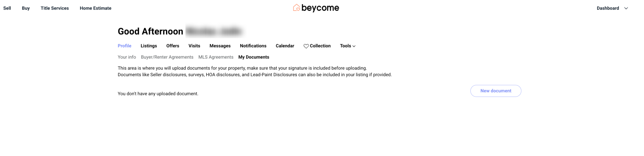
Task: Open the Home Estimate page
Action: 95,8
